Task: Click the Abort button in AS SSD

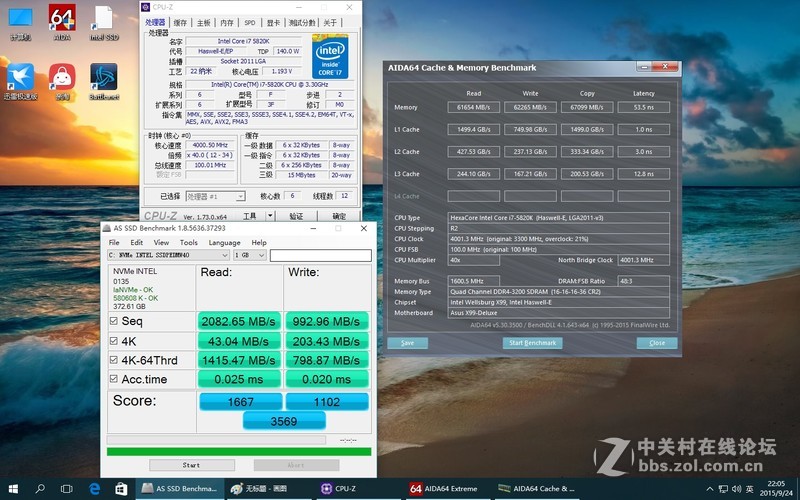Action: click(296, 465)
